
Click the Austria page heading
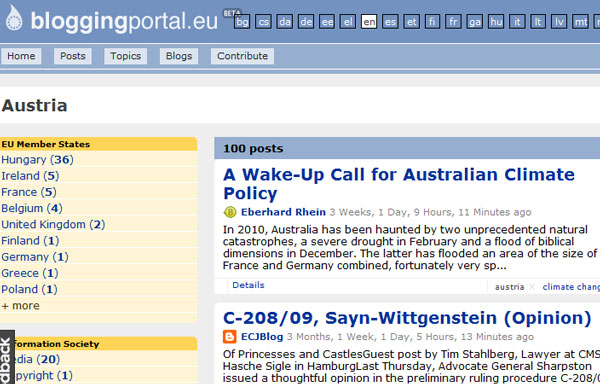click(34, 106)
